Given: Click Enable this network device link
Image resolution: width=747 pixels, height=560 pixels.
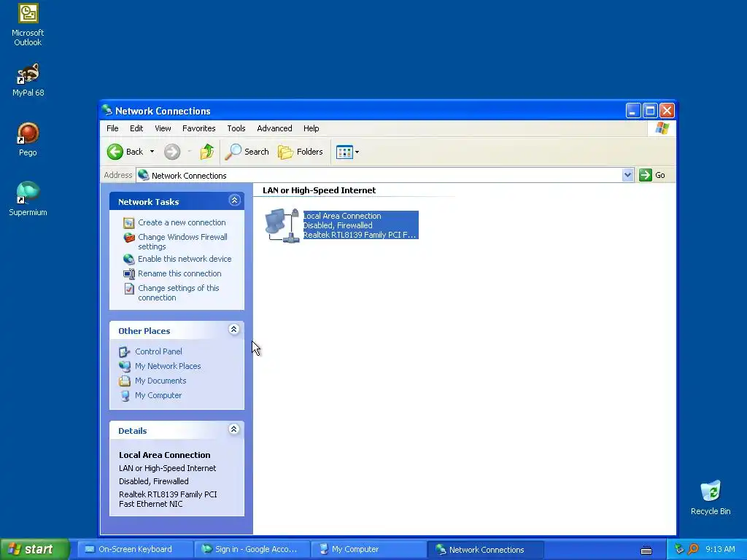Looking at the screenshot, I should click(185, 259).
